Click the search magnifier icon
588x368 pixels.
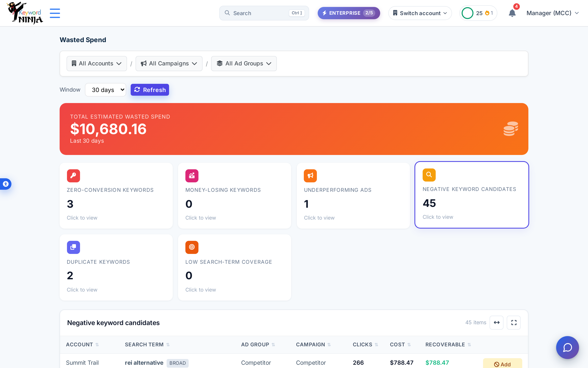[x=227, y=13]
